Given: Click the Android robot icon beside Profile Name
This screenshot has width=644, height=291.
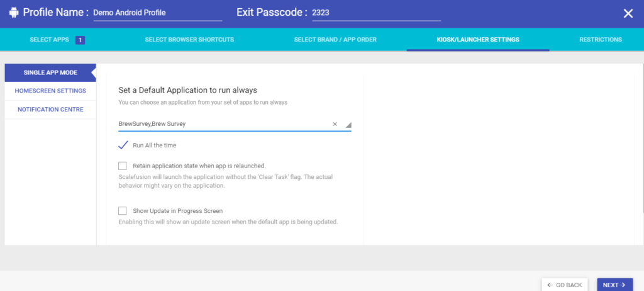Looking at the screenshot, I should (14, 13).
